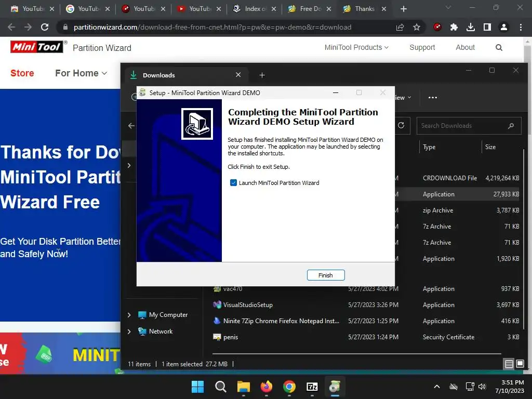Close the Thanks tab

384,9
